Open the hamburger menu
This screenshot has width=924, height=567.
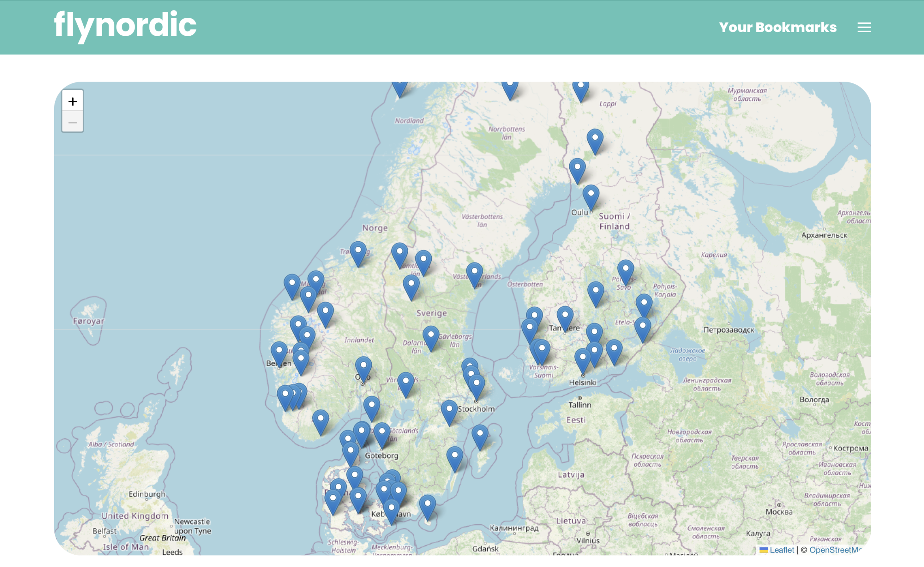(x=864, y=27)
